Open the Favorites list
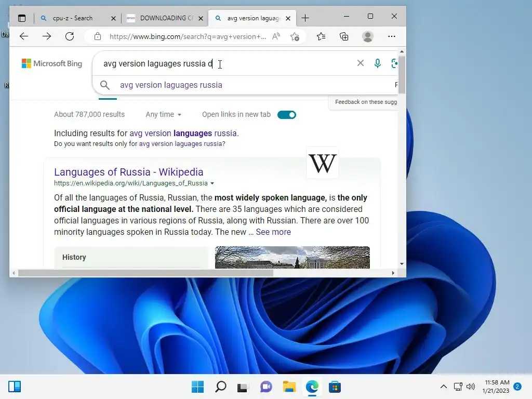 (x=321, y=36)
